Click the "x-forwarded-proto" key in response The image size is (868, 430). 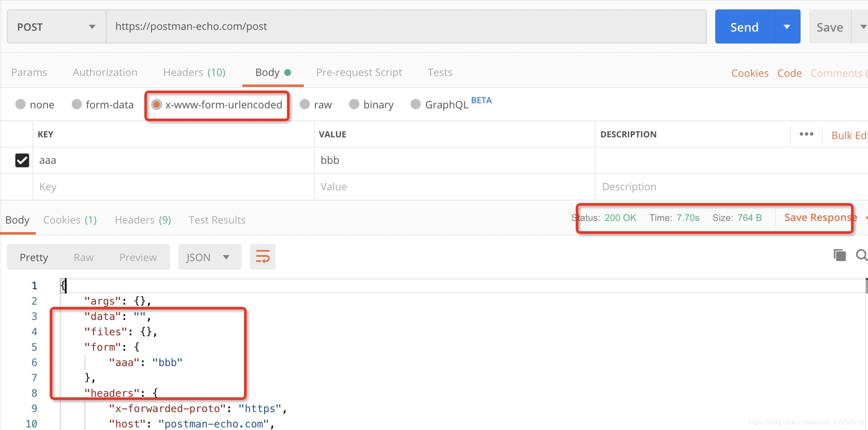click(x=167, y=408)
